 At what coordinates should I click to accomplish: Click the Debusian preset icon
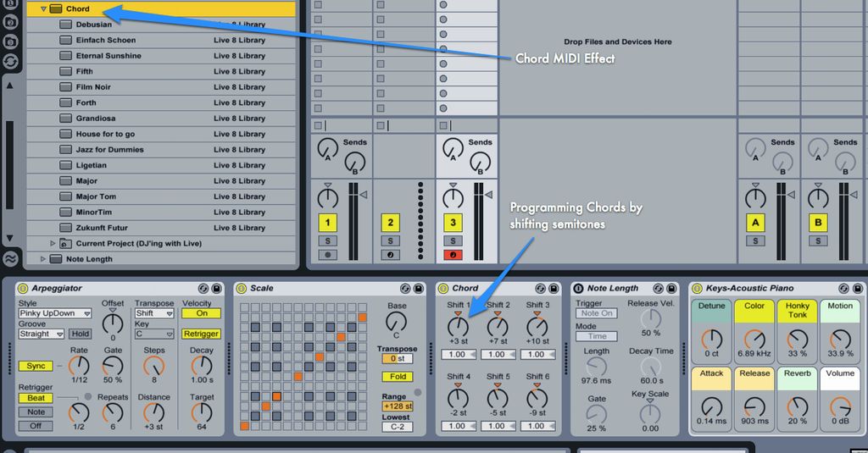[66, 25]
